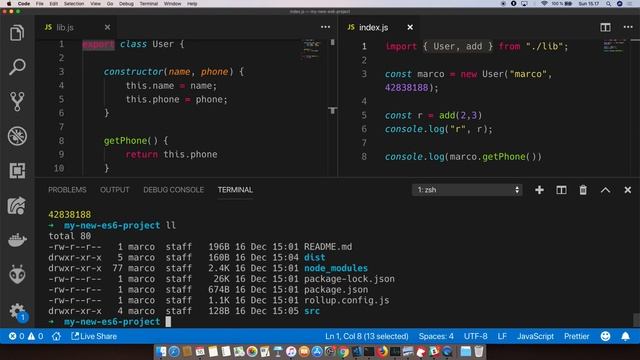The width and height of the screenshot is (640, 360).
Task: Maximize the panel using the chevron-up icon
Action: click(605, 190)
